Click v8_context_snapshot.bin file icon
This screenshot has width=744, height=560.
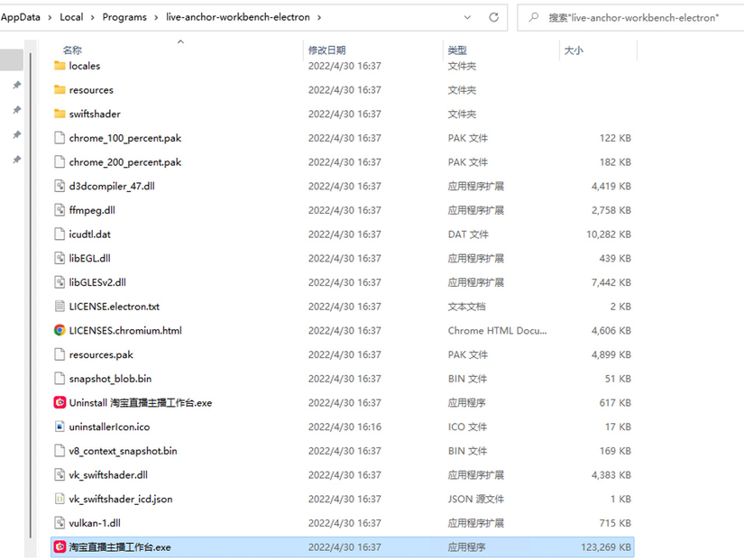pos(60,451)
